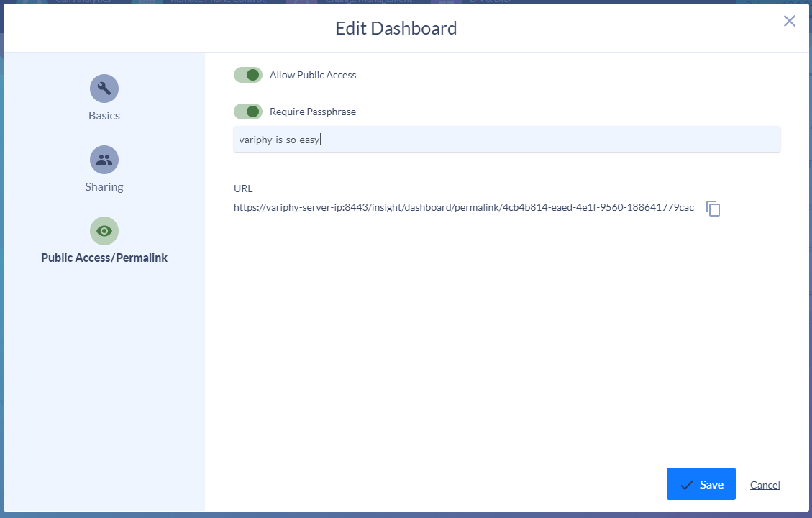Click the Cancel link

[765, 484]
